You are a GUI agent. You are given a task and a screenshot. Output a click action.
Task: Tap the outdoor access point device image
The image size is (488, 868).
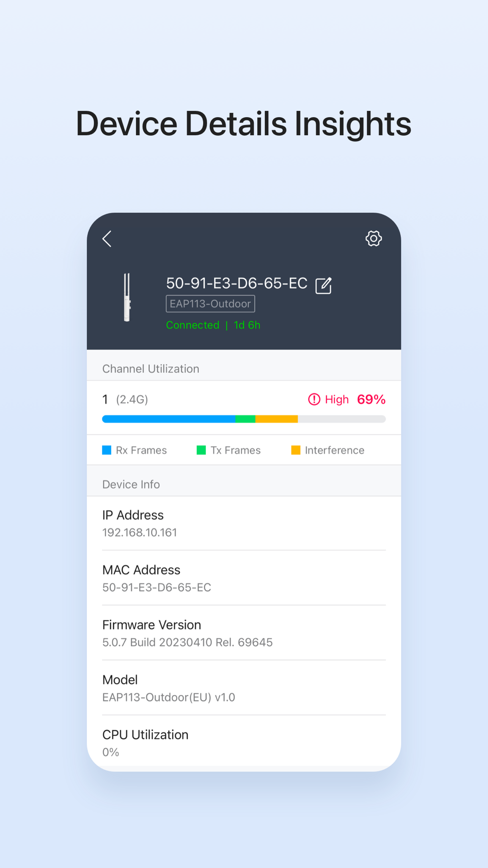(127, 297)
